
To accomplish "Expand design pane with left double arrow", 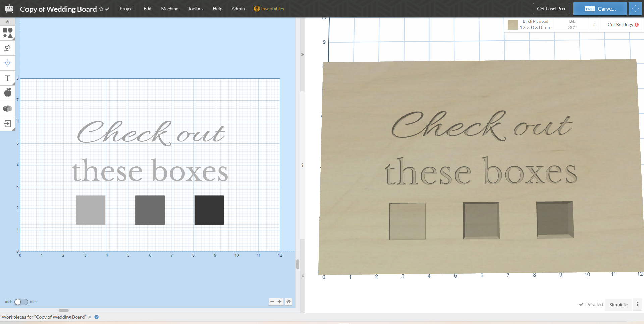I will click(x=303, y=276).
